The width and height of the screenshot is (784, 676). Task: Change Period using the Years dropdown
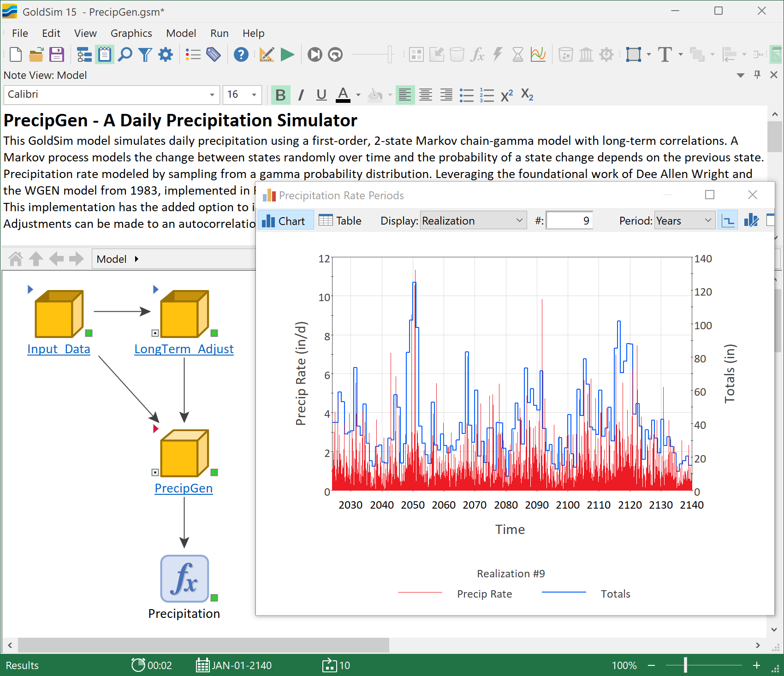[684, 220]
